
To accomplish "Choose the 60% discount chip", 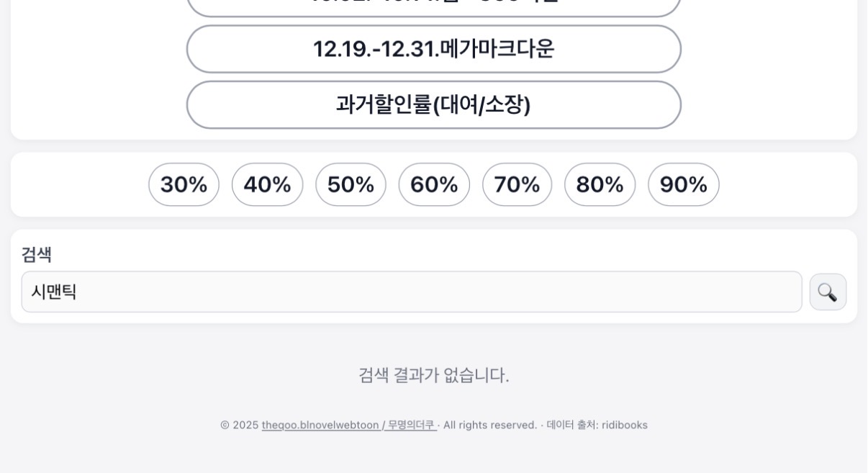I will pyautogui.click(x=434, y=185).
